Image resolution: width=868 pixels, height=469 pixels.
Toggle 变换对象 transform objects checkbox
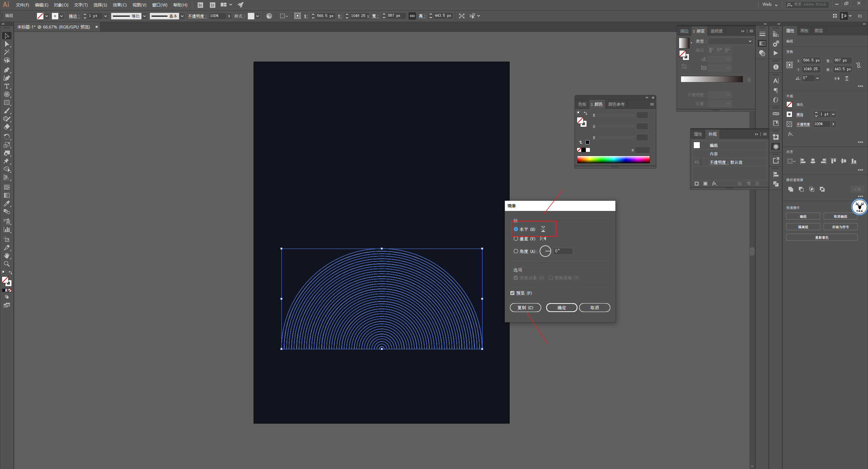pyautogui.click(x=515, y=277)
